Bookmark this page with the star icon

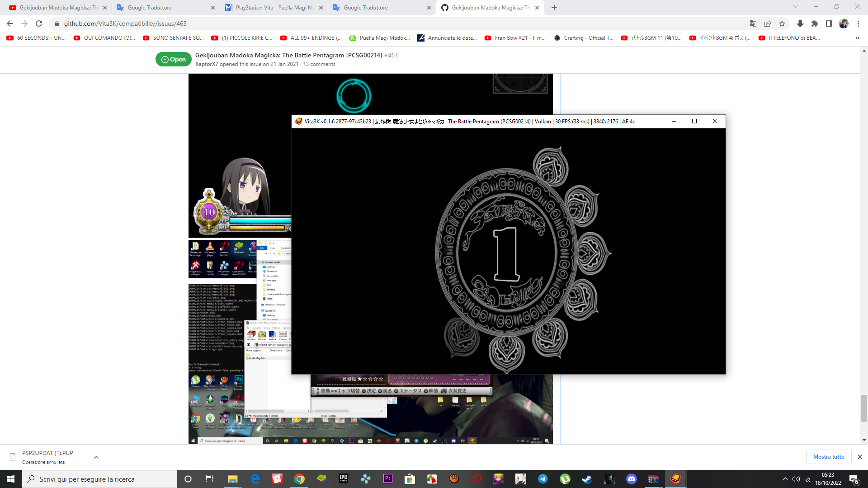tap(782, 23)
